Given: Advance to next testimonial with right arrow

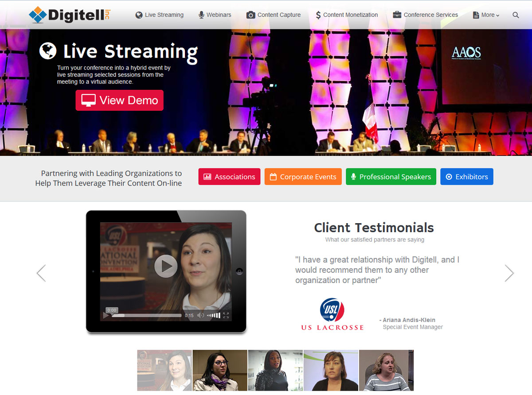Looking at the screenshot, I should 509,273.
